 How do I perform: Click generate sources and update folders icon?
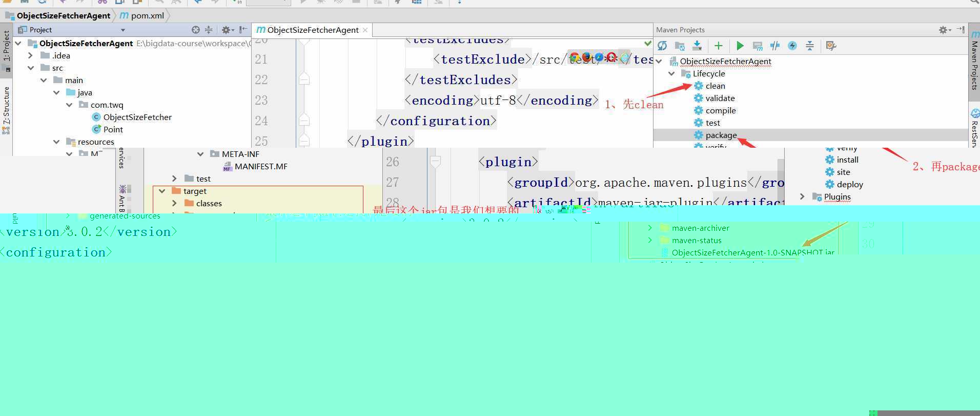point(680,46)
